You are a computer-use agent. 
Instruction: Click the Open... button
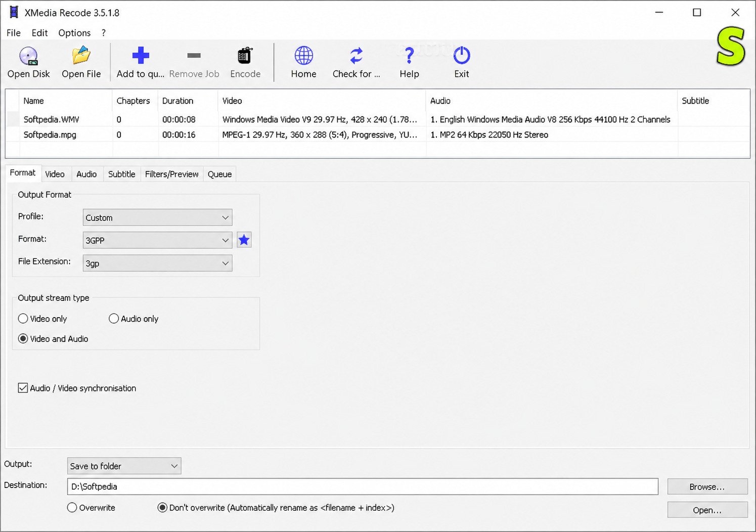point(707,510)
